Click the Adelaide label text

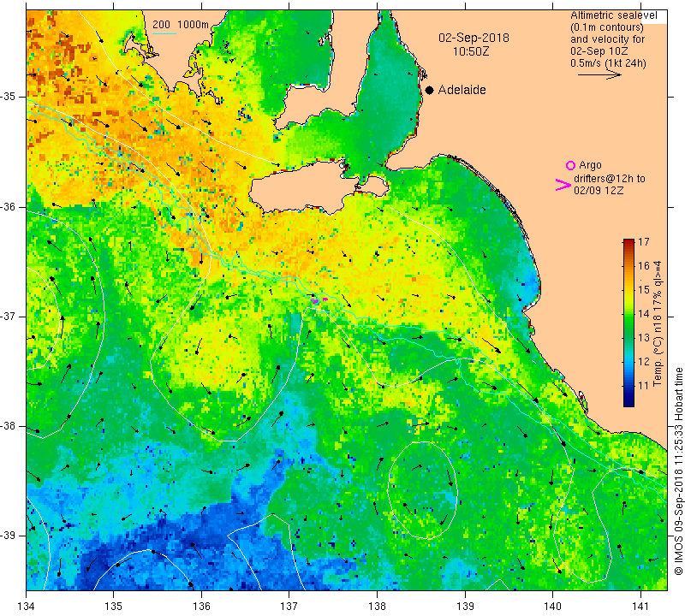[x=462, y=90]
